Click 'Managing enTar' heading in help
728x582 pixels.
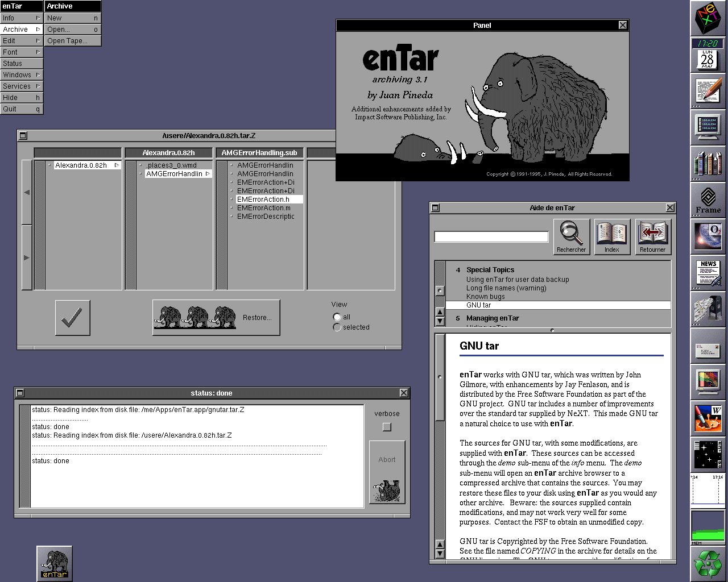tap(493, 318)
